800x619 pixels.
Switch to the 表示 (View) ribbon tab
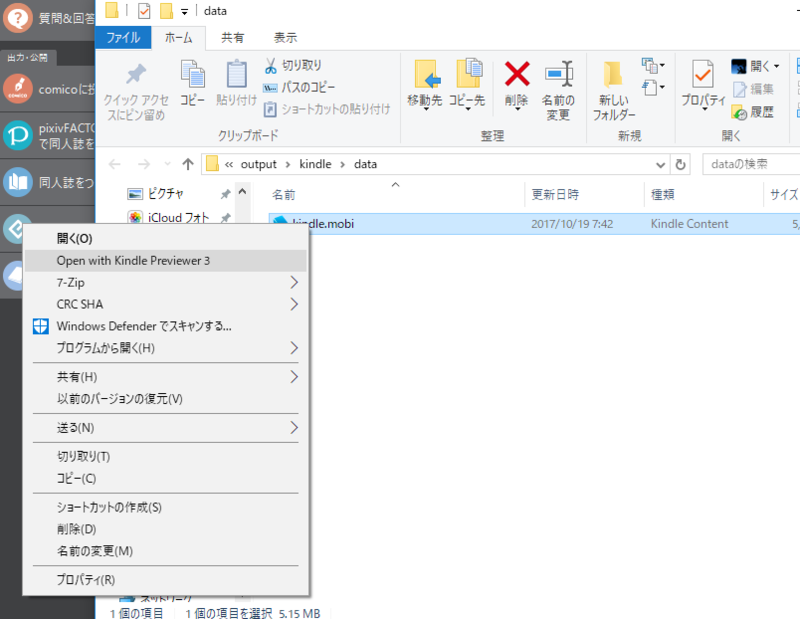pyautogui.click(x=285, y=37)
